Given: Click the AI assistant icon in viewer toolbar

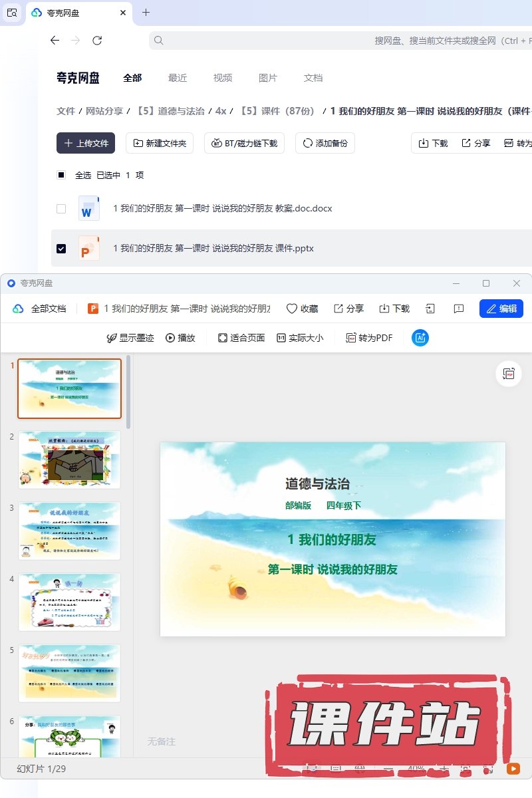Looking at the screenshot, I should [420, 338].
